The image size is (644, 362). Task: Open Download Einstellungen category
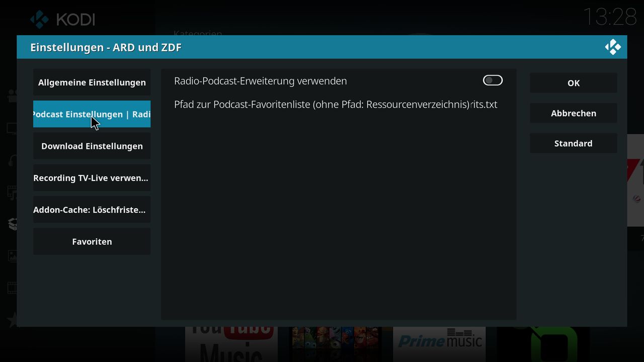(x=92, y=146)
